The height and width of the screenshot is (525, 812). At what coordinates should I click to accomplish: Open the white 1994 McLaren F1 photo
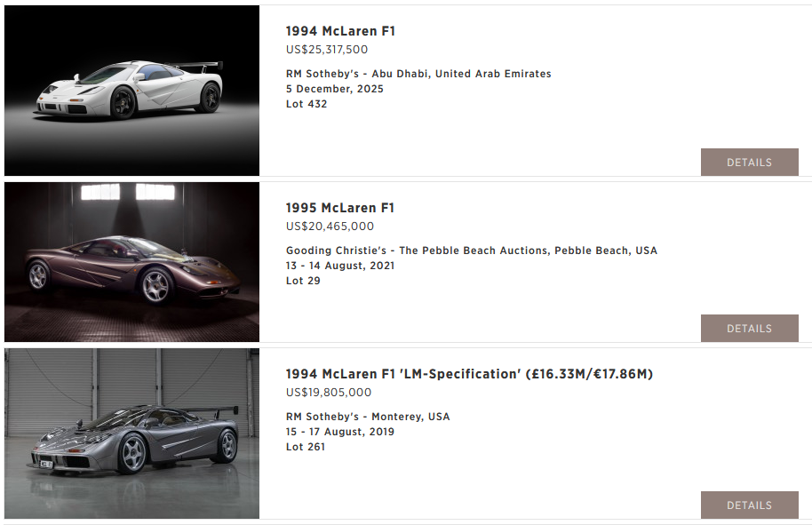pyautogui.click(x=131, y=91)
